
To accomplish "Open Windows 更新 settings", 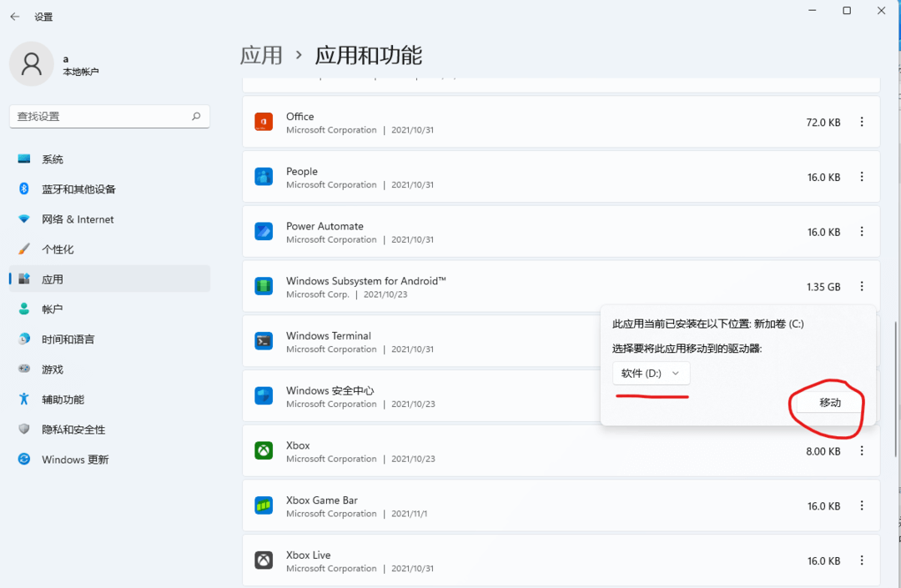I will (x=110, y=460).
